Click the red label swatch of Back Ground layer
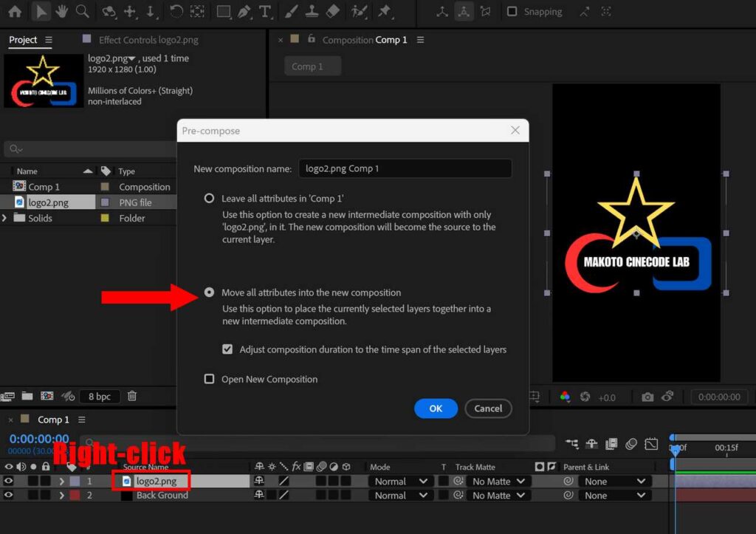 pyautogui.click(x=75, y=495)
